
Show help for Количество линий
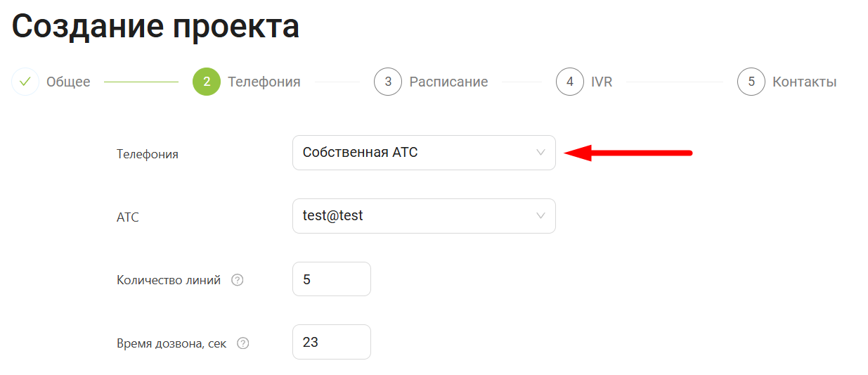click(238, 280)
